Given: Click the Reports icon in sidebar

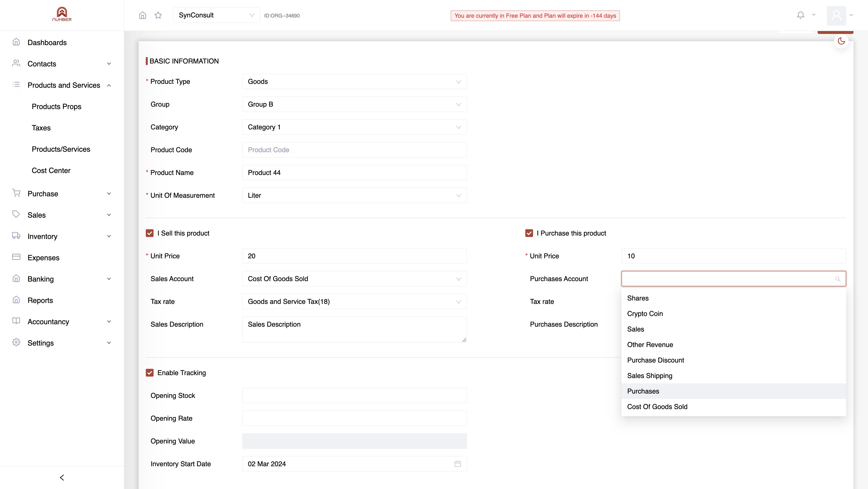Looking at the screenshot, I should click(16, 300).
